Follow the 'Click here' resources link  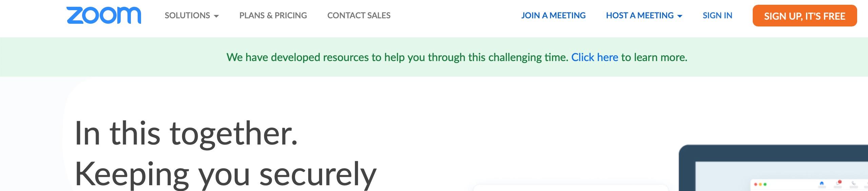click(x=595, y=57)
